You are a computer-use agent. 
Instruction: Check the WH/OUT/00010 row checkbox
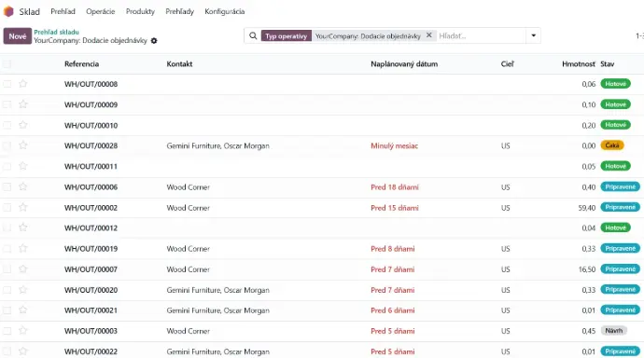7,125
